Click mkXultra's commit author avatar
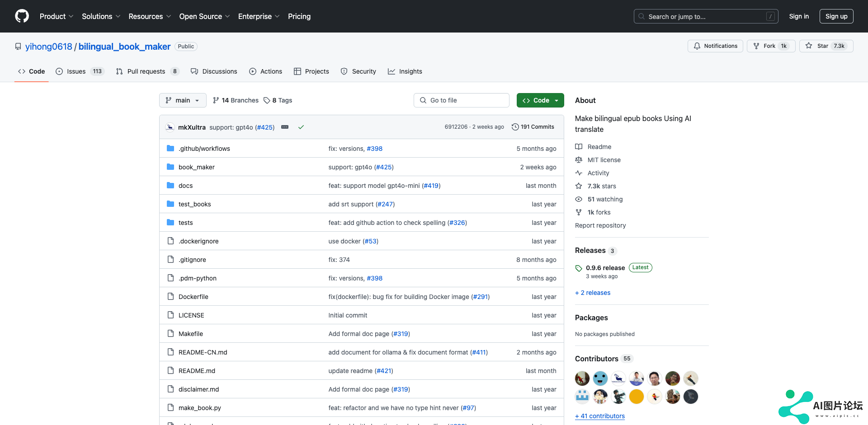This screenshot has height=425, width=868. 170,127
